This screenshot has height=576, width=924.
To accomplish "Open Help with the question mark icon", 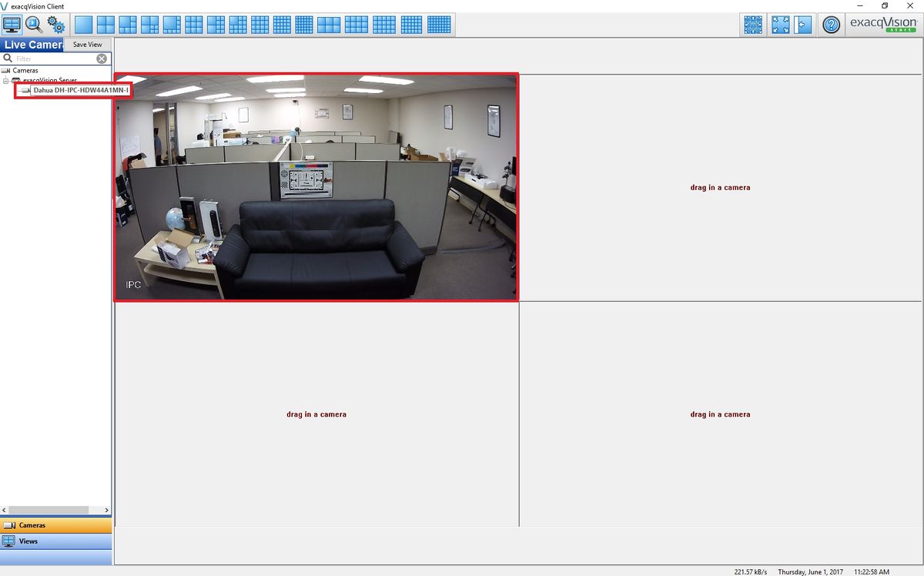I will point(831,25).
